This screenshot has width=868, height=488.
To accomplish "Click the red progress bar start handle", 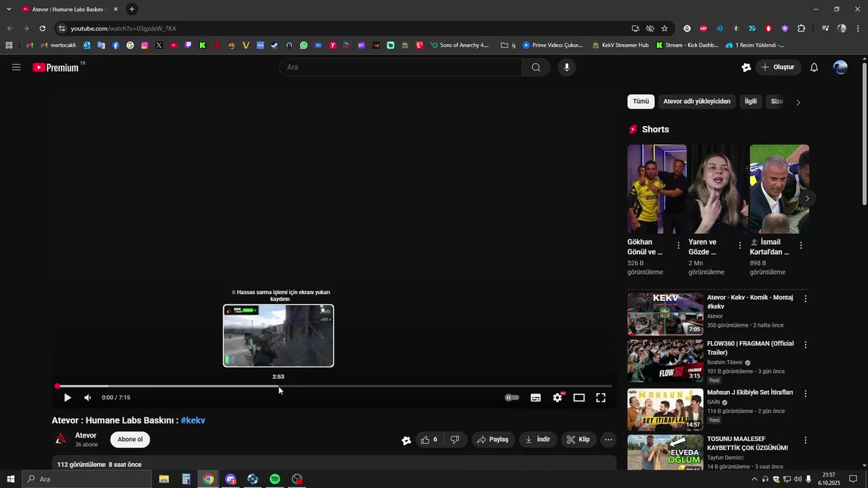I will click(58, 386).
